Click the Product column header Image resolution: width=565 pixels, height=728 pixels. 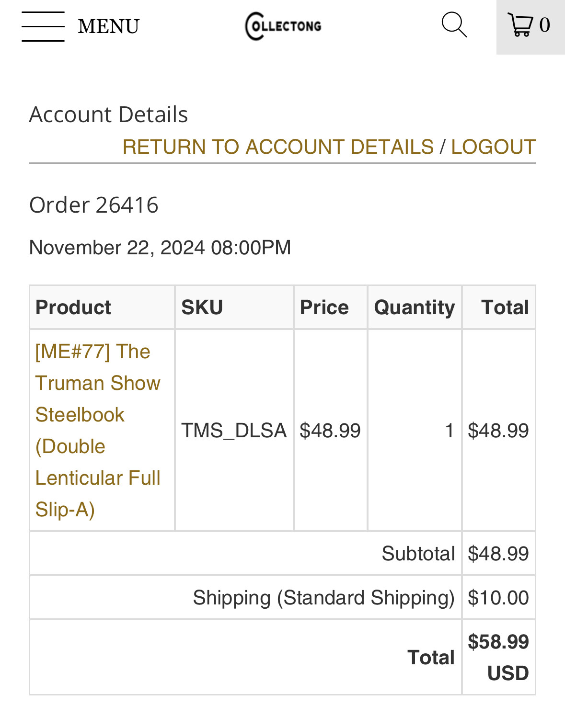pyautogui.click(x=73, y=307)
